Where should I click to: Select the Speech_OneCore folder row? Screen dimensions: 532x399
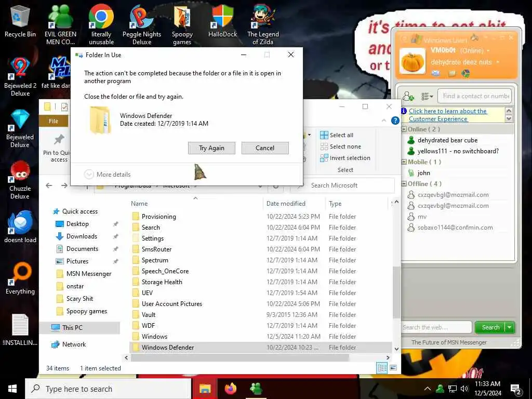[260, 271]
